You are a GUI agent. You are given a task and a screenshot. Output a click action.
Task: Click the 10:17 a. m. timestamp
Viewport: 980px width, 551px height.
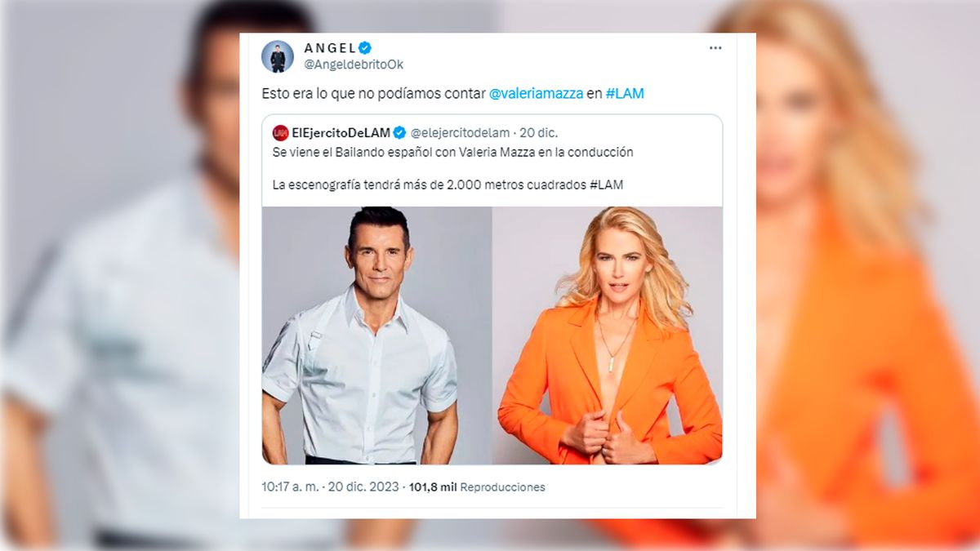click(290, 487)
